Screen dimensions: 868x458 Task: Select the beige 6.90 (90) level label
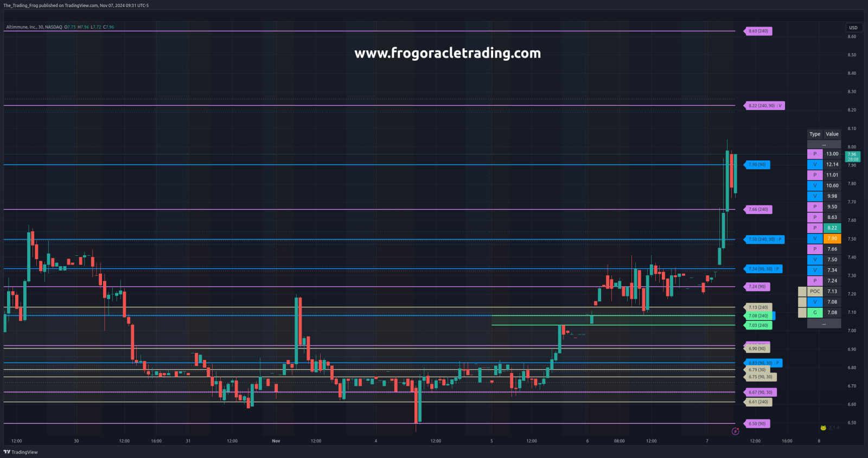pos(757,349)
